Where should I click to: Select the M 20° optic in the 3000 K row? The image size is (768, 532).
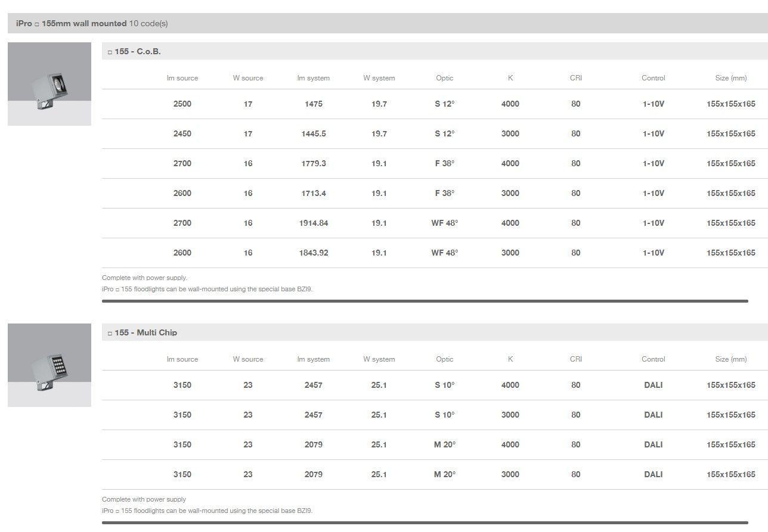445,474
